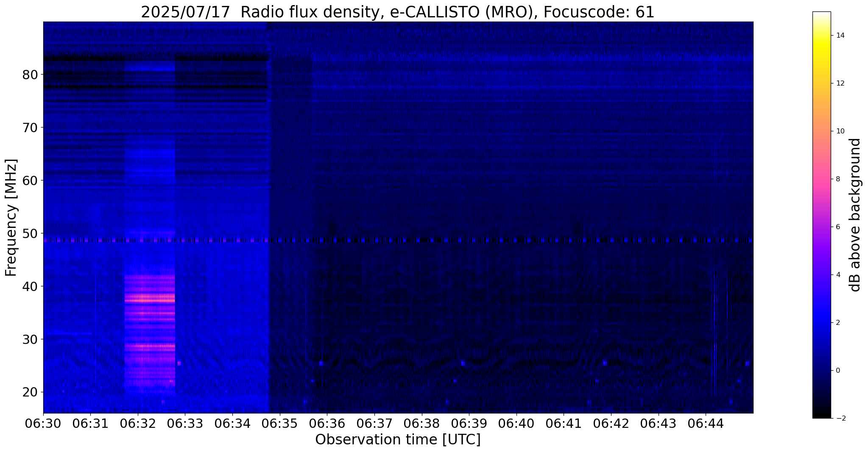The height and width of the screenshot is (452, 868).
Task: Click the 06:35 time tick label
Action: pyautogui.click(x=280, y=423)
